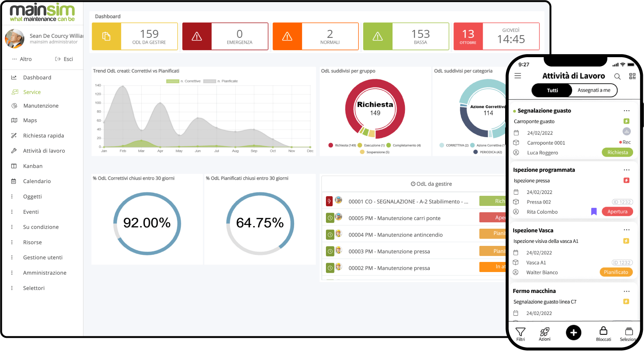644x352 pixels.
Task: Open options dots for Fermo macchina
Action: pos(627,291)
